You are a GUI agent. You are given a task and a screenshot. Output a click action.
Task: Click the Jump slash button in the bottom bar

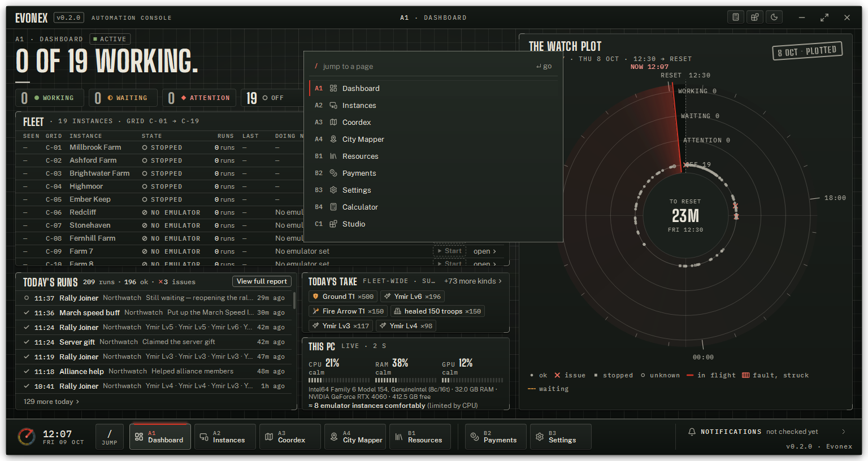tap(110, 437)
